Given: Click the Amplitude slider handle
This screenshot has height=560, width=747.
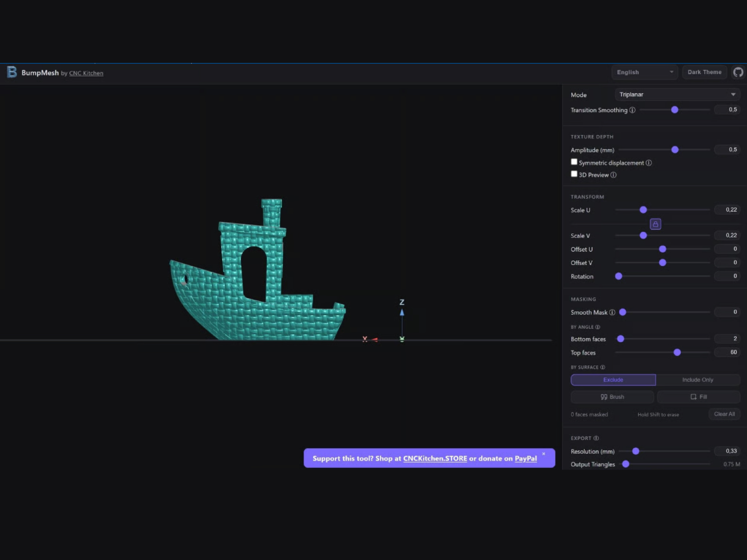Looking at the screenshot, I should coord(675,150).
